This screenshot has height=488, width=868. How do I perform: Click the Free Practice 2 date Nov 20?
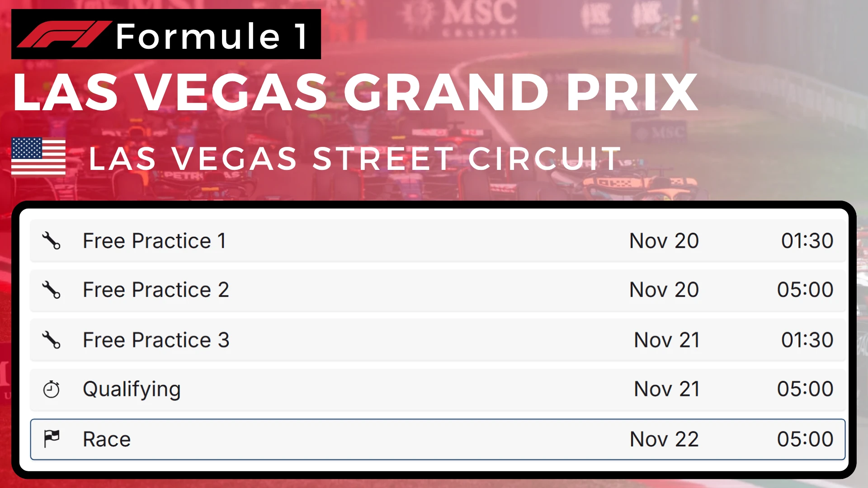click(x=664, y=290)
